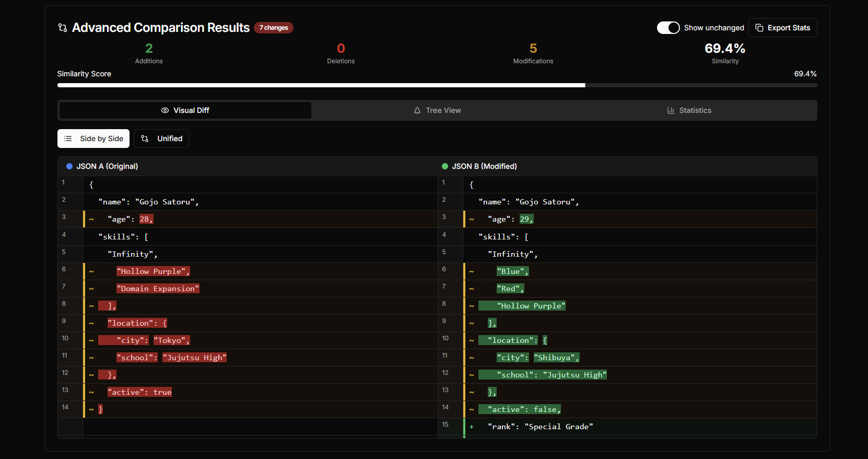
Task: Click the highlighted value 29, in JSON B
Action: (x=526, y=219)
